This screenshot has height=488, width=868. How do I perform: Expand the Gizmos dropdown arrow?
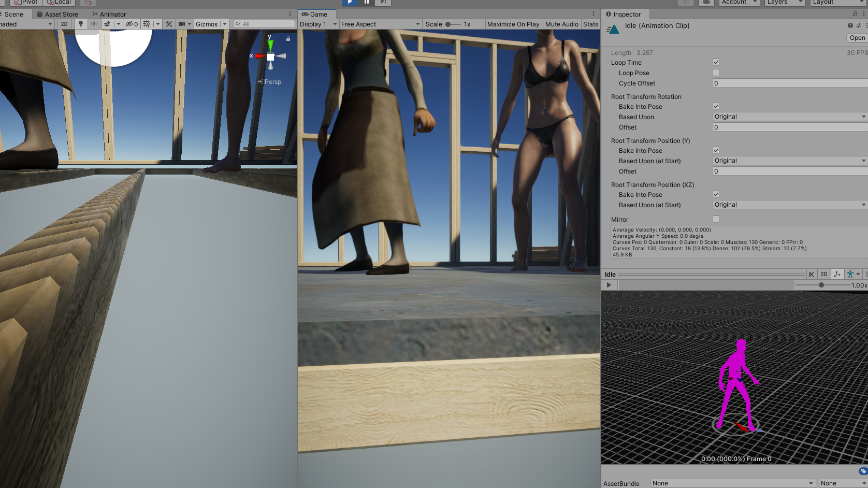[x=225, y=24]
